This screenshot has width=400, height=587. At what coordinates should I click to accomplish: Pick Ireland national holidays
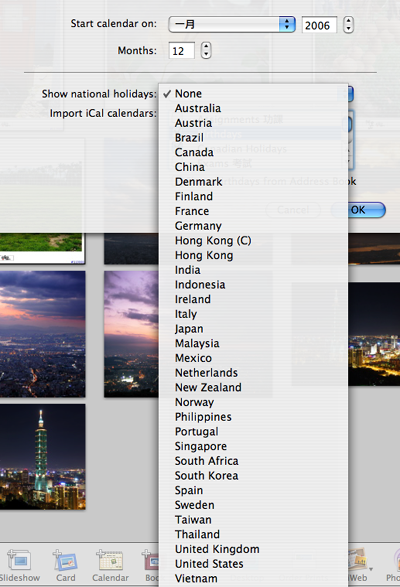[x=254, y=299]
